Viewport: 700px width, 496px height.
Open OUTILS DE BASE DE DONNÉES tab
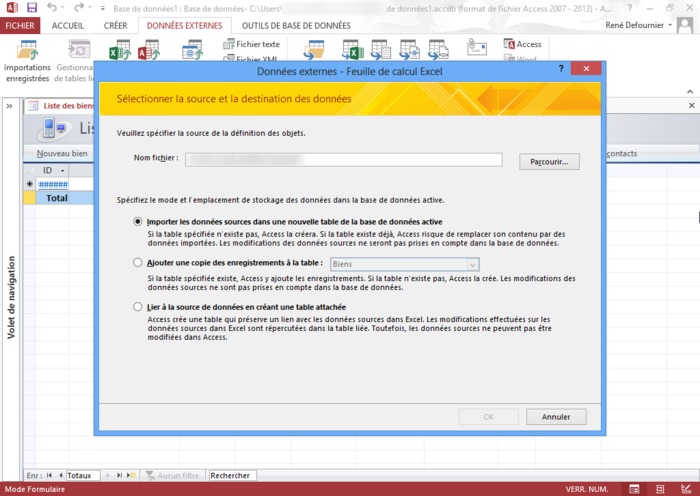(296, 25)
